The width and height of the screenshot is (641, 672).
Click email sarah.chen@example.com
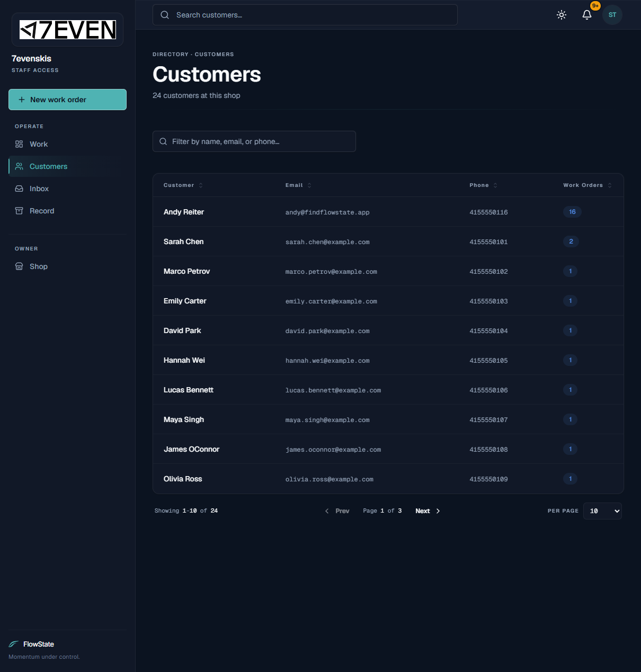327,242
